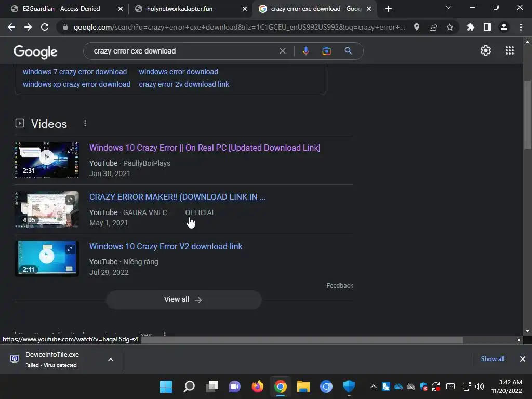Image resolution: width=532 pixels, height=399 pixels.
Task: Open Windows taskbar search
Action: click(x=189, y=387)
